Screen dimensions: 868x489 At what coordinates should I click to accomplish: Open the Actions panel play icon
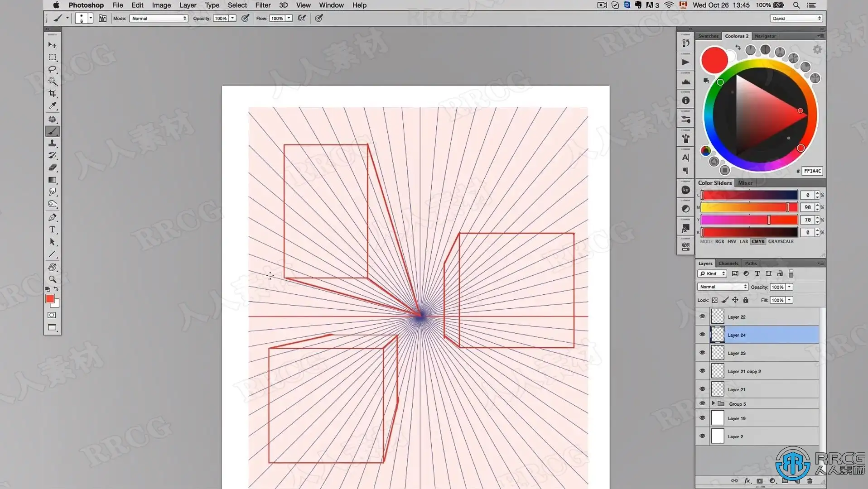(x=686, y=62)
